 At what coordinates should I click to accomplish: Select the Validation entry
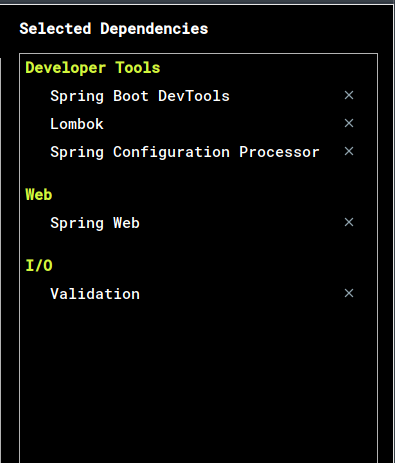point(95,294)
